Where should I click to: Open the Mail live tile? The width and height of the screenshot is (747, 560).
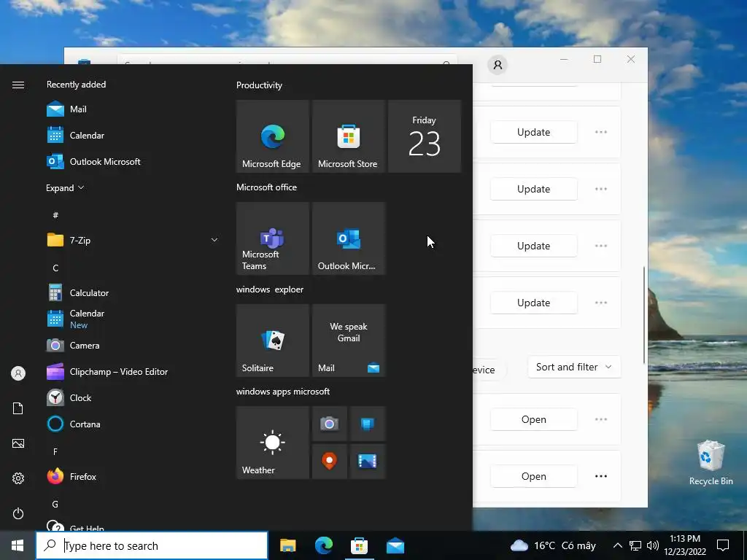point(349,341)
